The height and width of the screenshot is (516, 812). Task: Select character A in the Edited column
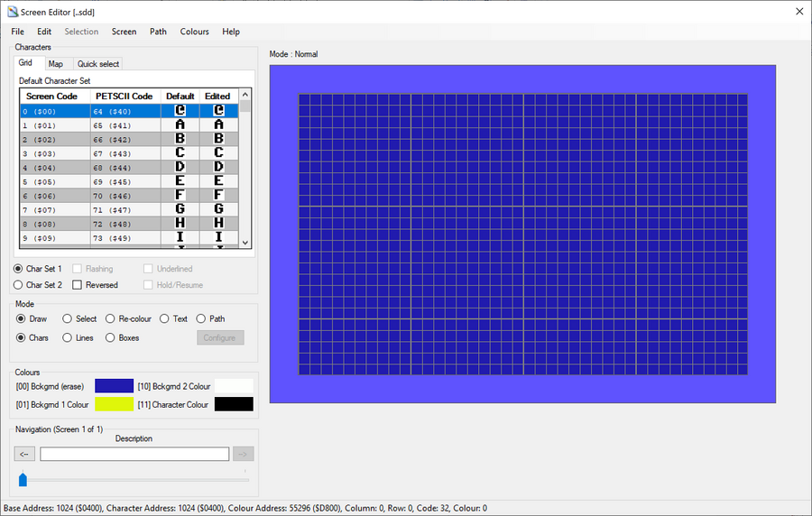pos(217,124)
